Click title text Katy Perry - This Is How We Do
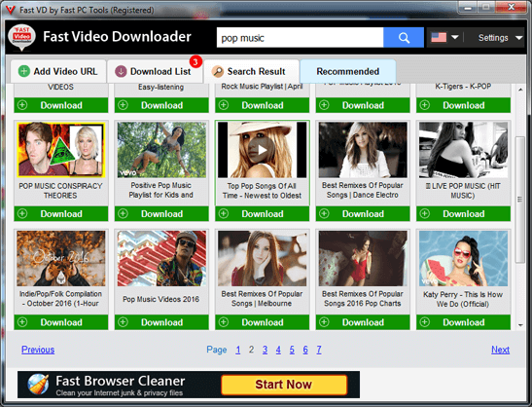532x407 pixels. click(463, 299)
